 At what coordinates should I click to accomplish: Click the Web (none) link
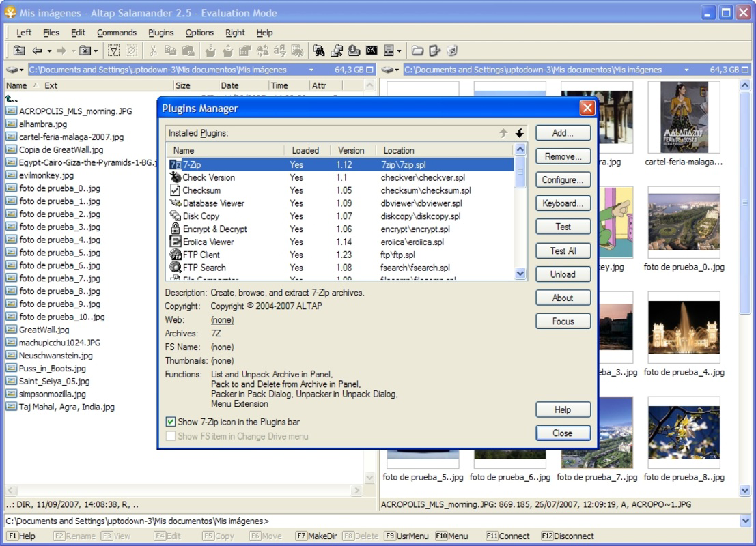[222, 320]
